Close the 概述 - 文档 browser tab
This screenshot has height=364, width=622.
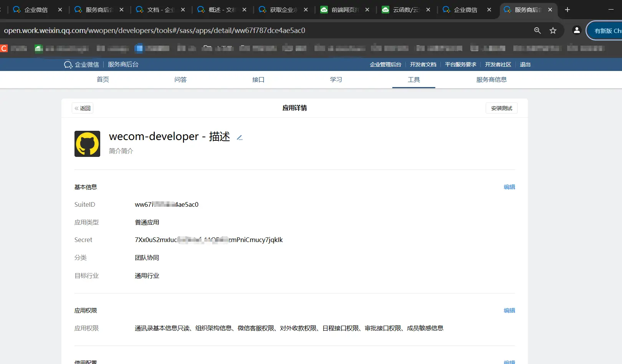[x=245, y=10]
